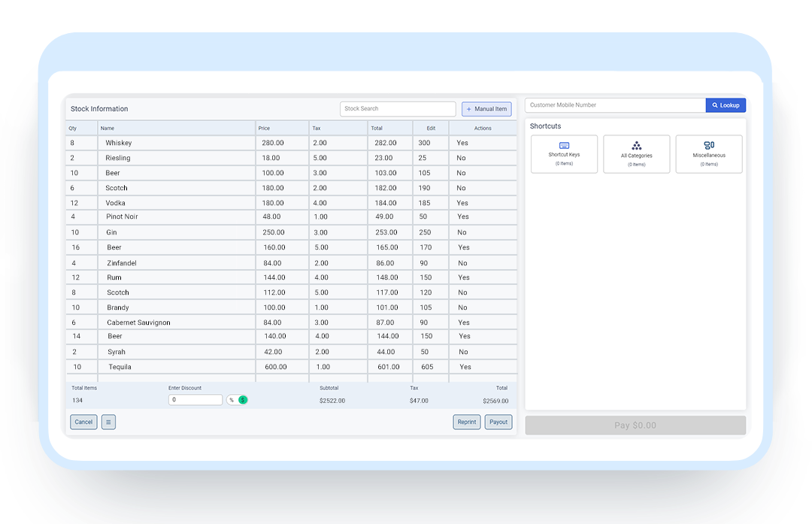The image size is (812, 524).
Task: Click the Shortcuts heading
Action: pos(545,126)
